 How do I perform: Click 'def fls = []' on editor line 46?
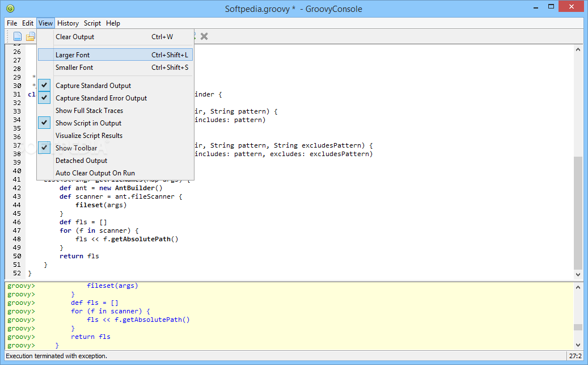[83, 223]
